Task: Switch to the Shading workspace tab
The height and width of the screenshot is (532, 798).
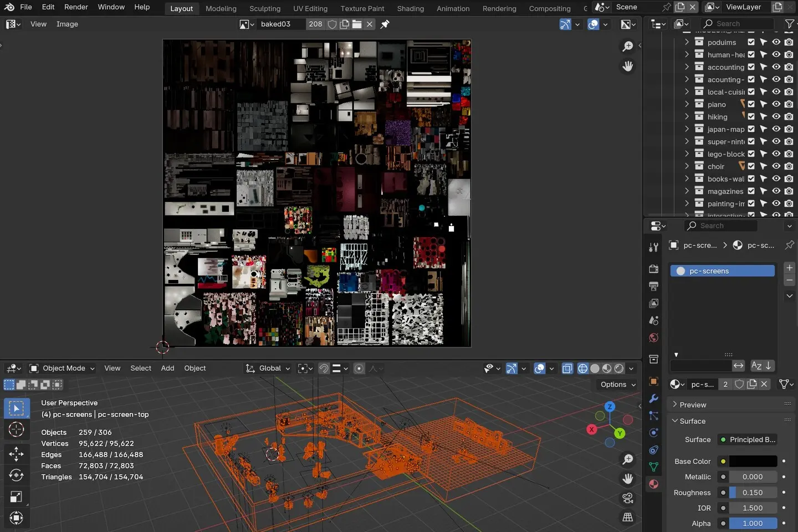Action: click(410, 8)
